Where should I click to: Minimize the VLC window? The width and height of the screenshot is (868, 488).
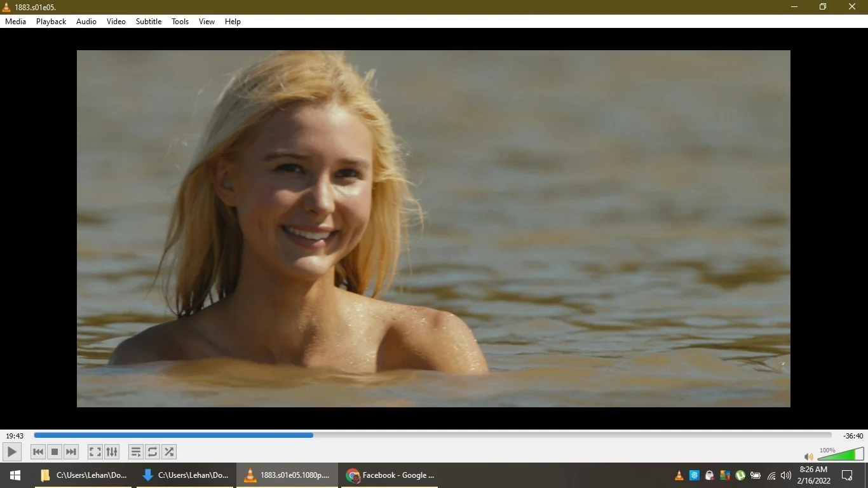coord(794,7)
